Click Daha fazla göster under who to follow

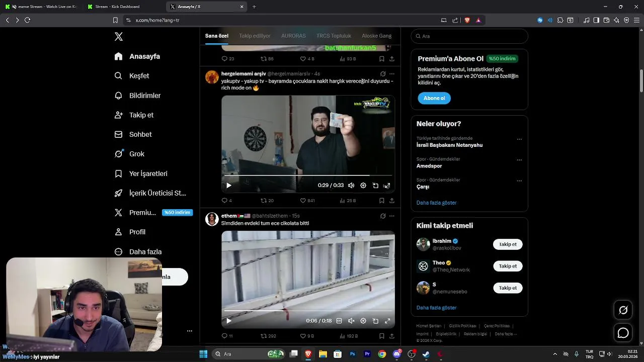[x=436, y=308]
